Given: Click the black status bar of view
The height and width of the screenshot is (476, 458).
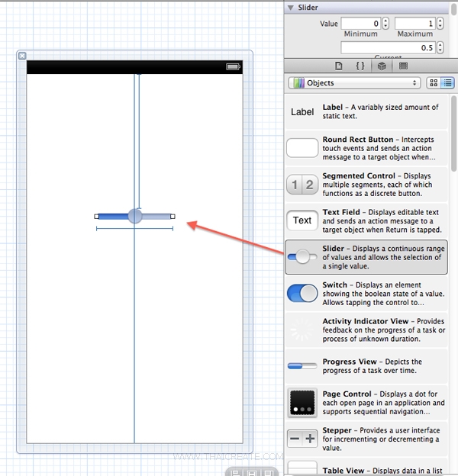Looking at the screenshot, I should [134, 67].
